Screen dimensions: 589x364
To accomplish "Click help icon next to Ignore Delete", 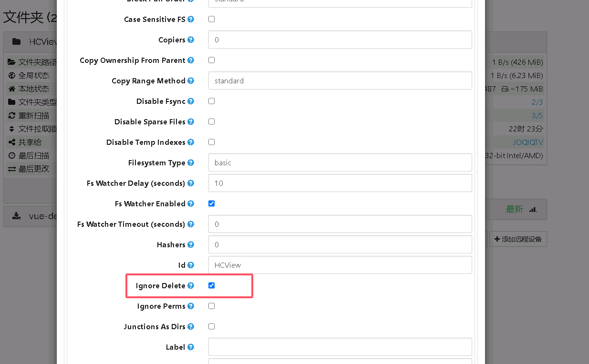I will 191,286.
